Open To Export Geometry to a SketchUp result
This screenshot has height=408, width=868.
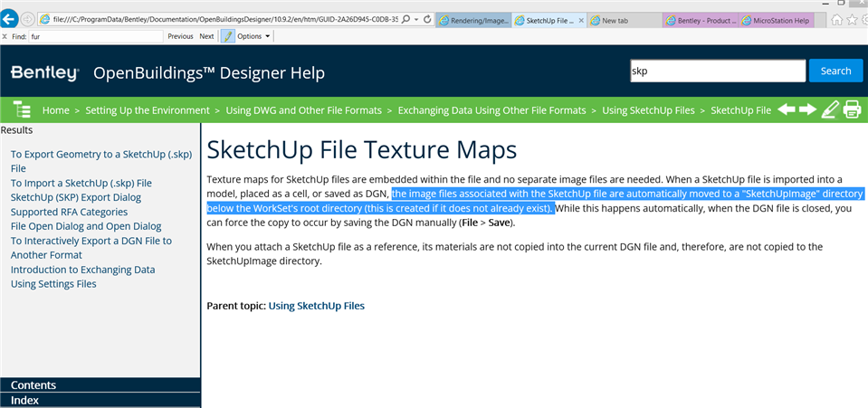pos(101,161)
